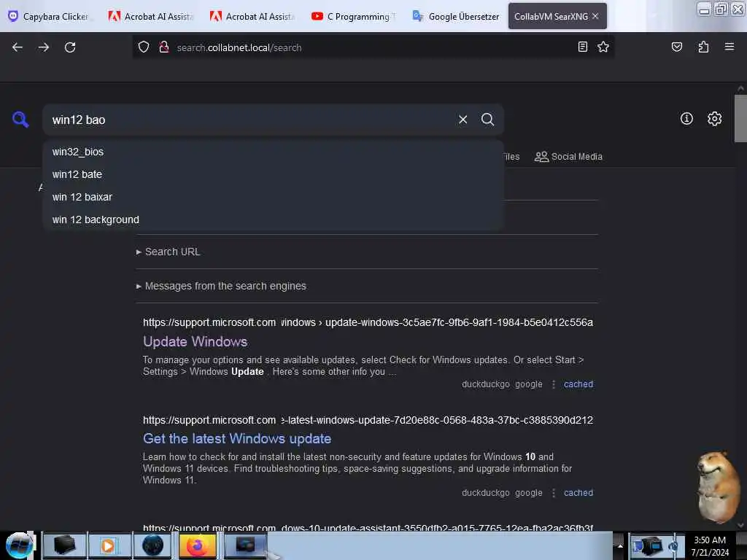Switch to second Acrobat AI Assistant tab
Viewport: 747px width, 560px height.
(252, 16)
